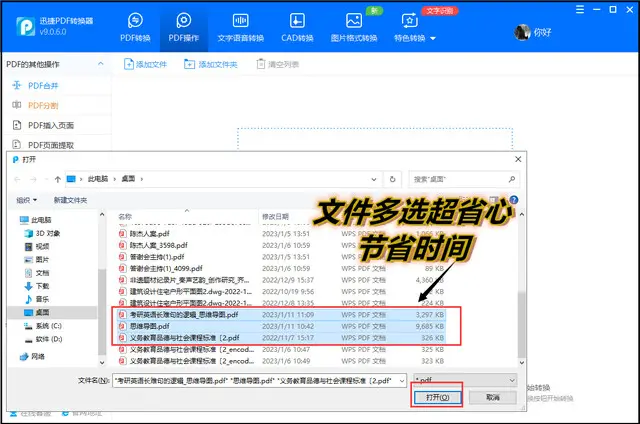This screenshot has width=640, height=424.
Task: Select the CAD转换 tab
Action: coord(297,27)
